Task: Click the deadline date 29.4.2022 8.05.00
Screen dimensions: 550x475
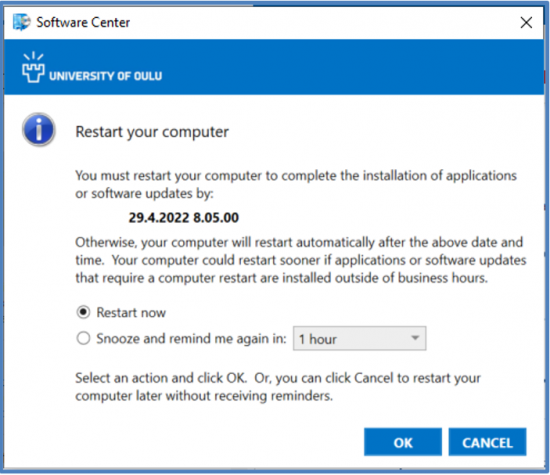Action: click(x=183, y=218)
